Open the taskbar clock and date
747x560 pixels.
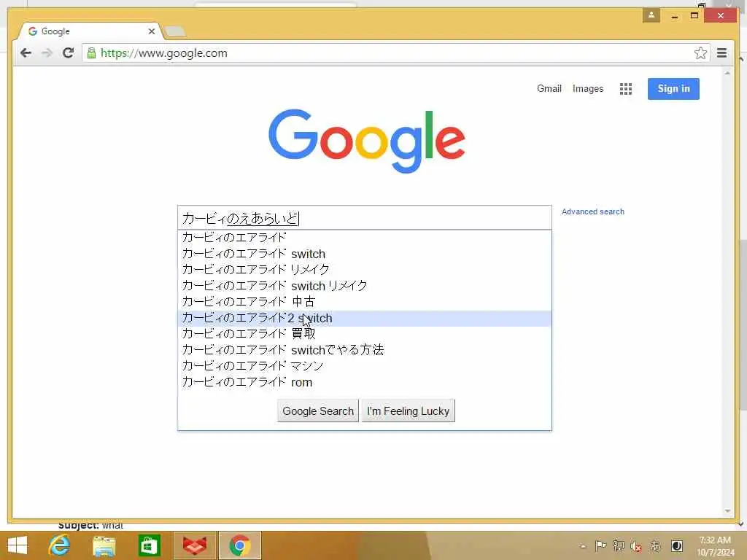[715, 546]
